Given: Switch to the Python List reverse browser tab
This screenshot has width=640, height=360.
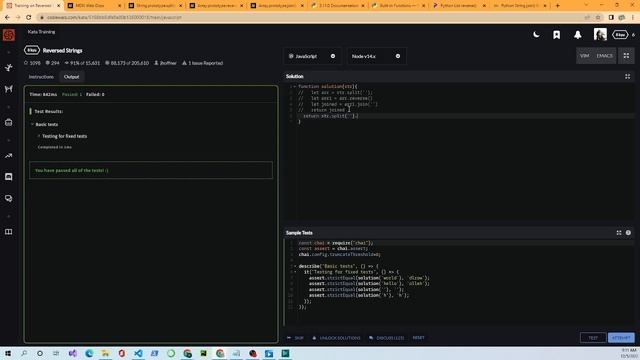Looking at the screenshot, I should tap(459, 6).
